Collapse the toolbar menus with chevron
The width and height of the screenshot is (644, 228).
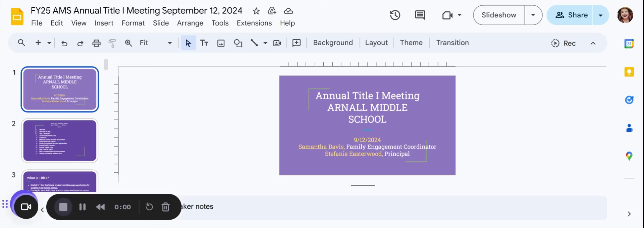tap(593, 43)
